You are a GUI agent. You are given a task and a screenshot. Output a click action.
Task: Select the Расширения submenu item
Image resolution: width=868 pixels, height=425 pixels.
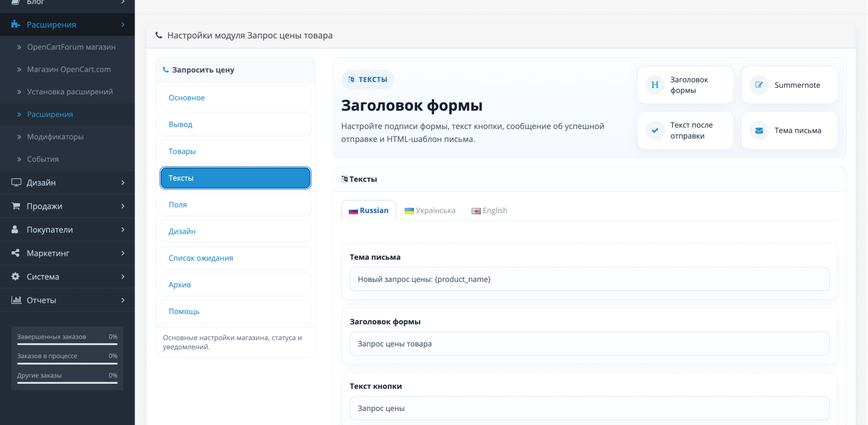[x=67, y=114]
